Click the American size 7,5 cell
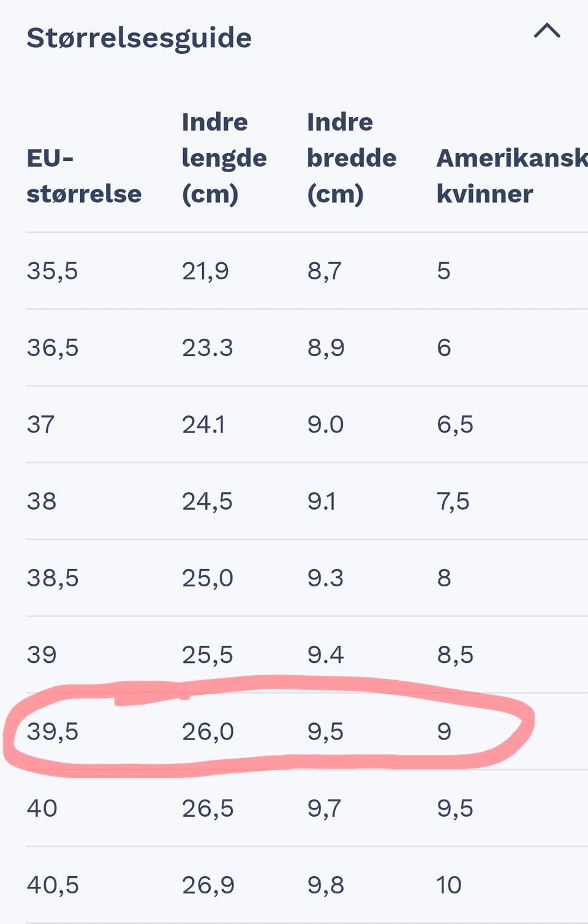This screenshot has height=924, width=588. 453,501
